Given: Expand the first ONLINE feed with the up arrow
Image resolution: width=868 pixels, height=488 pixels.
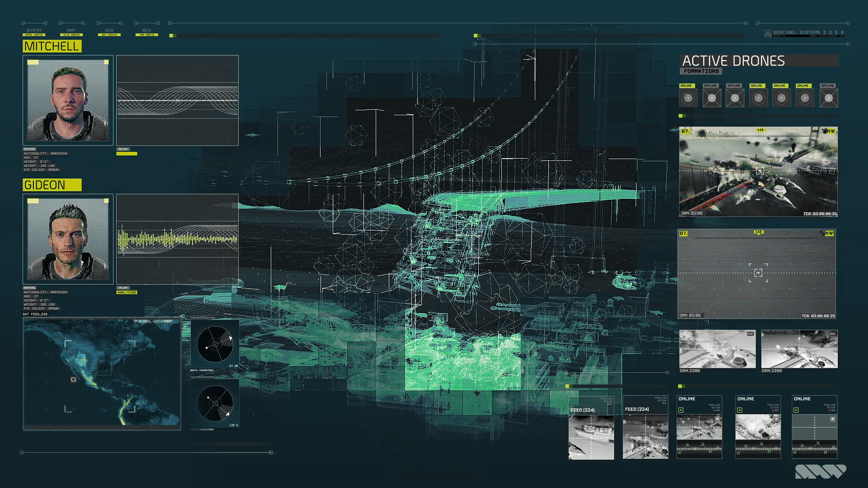Looking at the screenshot, I should coord(717,419).
